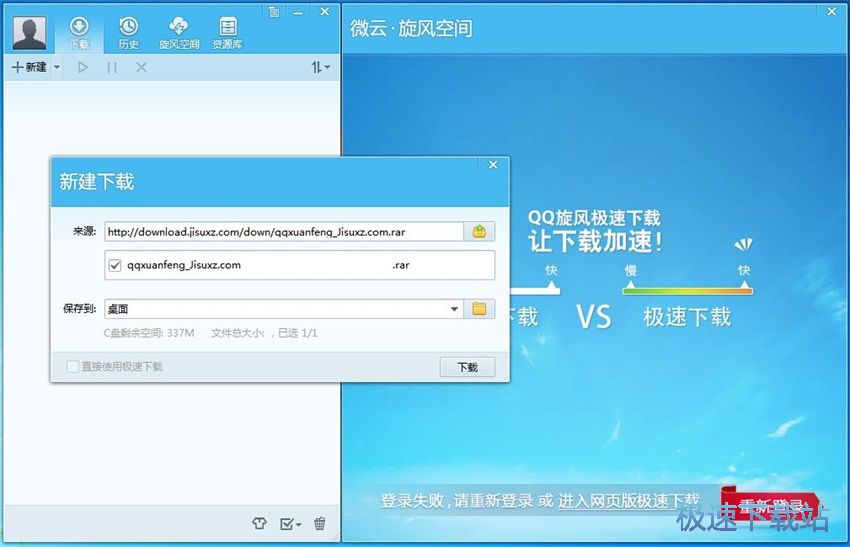Expand the 保存到 location dropdown arrow

pyautogui.click(x=454, y=309)
